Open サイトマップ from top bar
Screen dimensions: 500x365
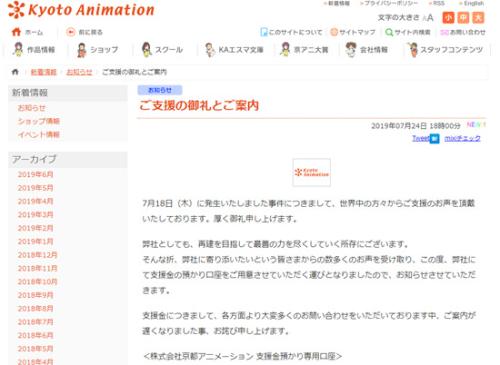[353, 32]
